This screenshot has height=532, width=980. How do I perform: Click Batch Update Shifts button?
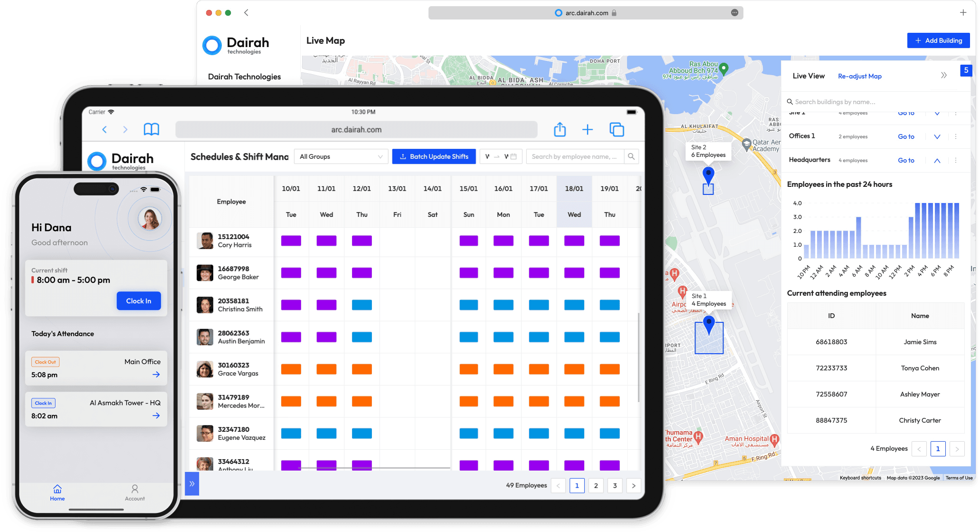[434, 156]
